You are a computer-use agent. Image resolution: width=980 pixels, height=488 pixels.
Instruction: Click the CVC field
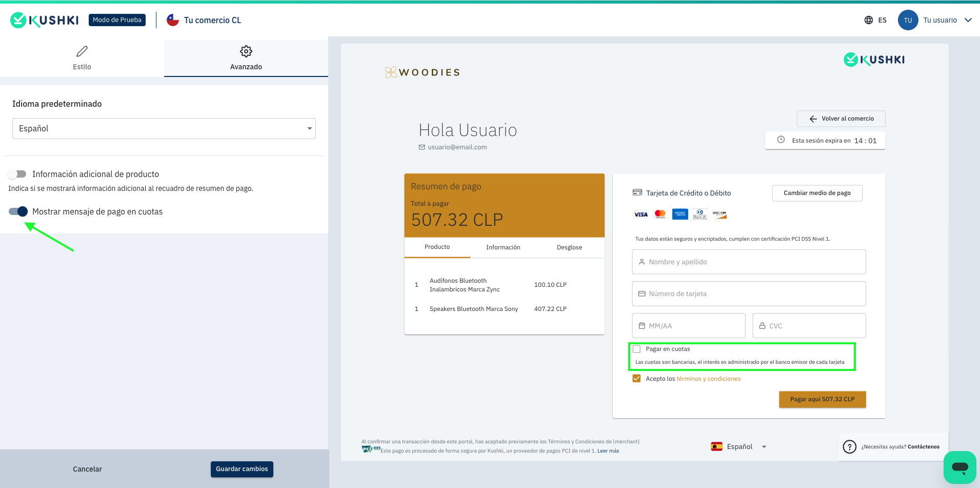pyautogui.click(x=809, y=326)
